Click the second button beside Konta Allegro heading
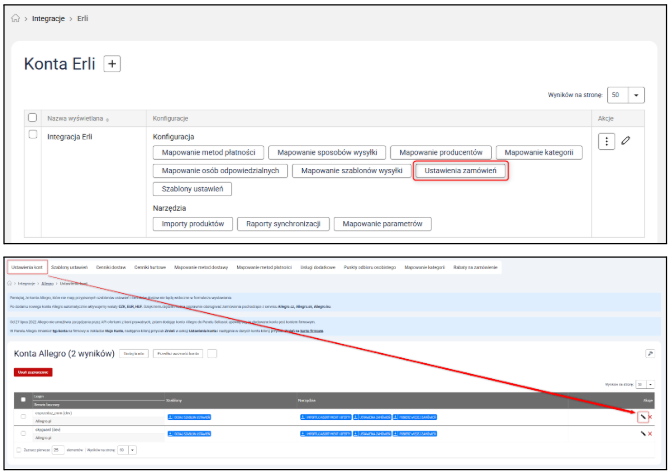This screenshot has width=670, height=472. 178,354
